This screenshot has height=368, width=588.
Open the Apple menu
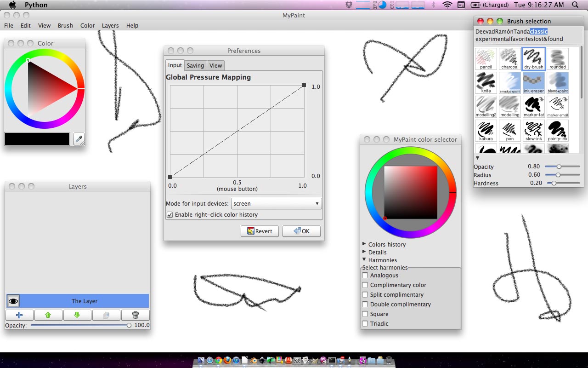tap(12, 5)
